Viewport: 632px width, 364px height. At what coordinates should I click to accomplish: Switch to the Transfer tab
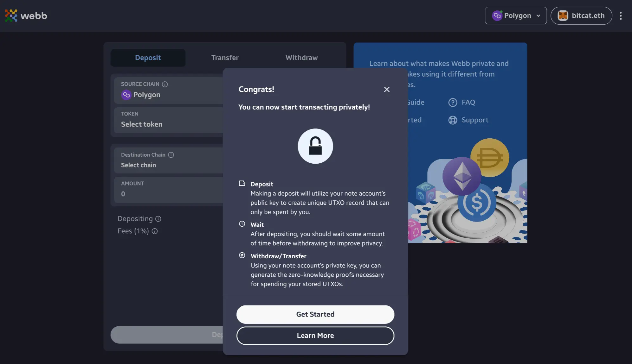click(x=225, y=58)
